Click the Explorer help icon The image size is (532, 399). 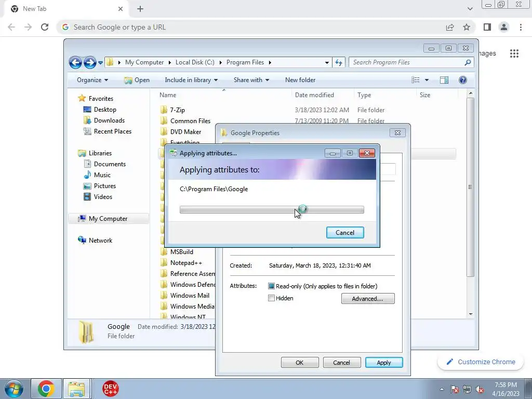[x=463, y=80]
